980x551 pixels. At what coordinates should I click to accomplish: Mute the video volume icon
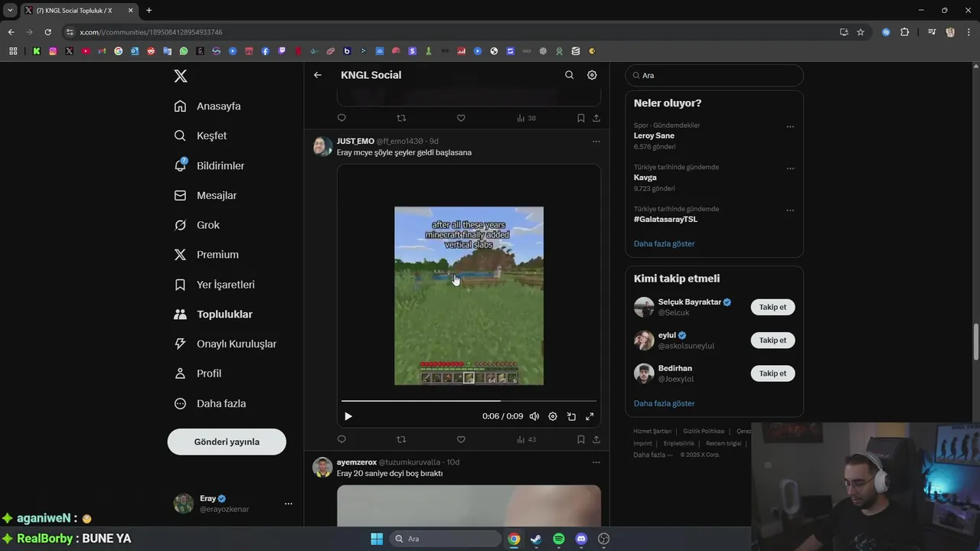(534, 416)
